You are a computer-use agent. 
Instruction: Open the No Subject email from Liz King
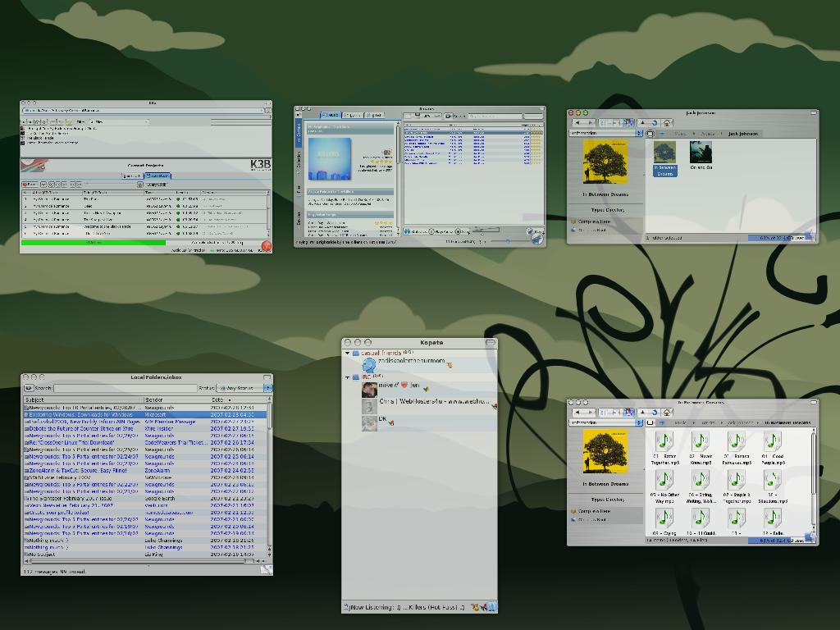tap(144, 555)
